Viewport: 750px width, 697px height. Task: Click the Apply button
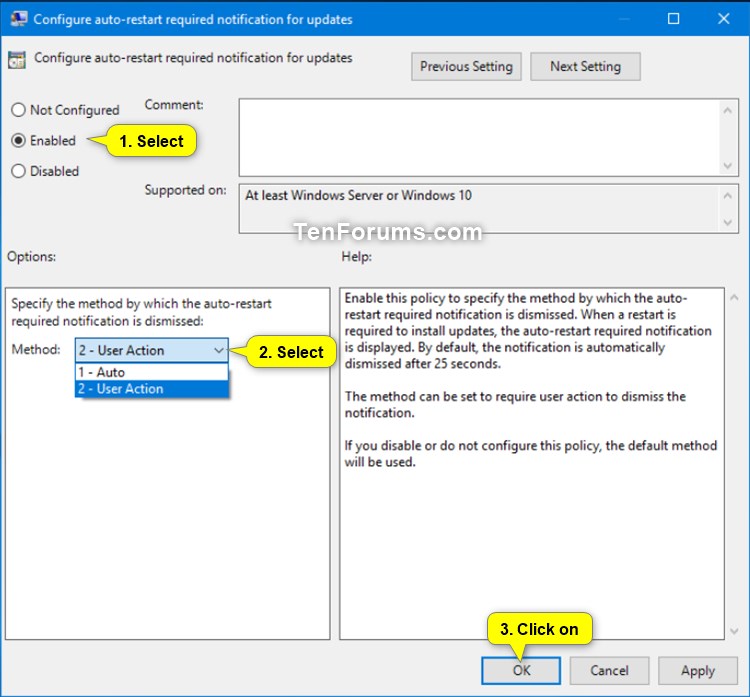(x=697, y=670)
